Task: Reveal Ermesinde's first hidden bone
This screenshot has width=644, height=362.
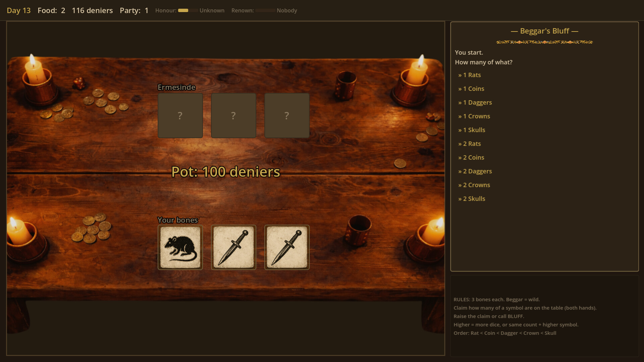Action: [x=180, y=115]
